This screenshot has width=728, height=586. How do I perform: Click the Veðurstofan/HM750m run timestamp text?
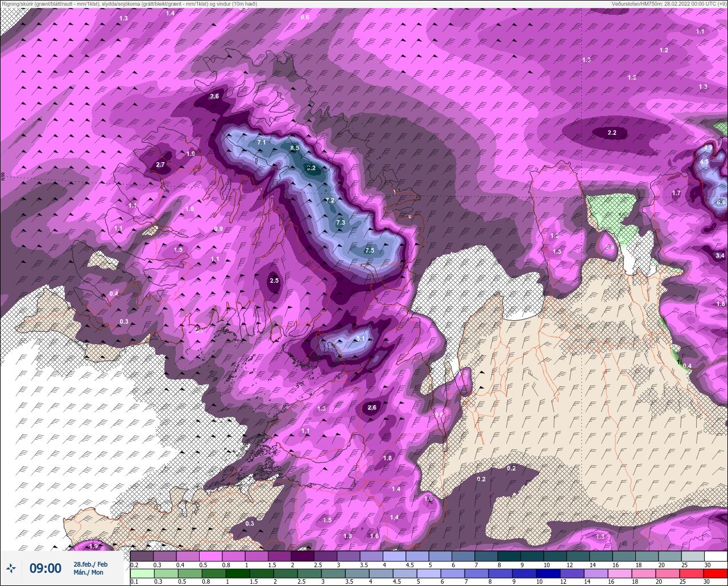click(669, 3)
